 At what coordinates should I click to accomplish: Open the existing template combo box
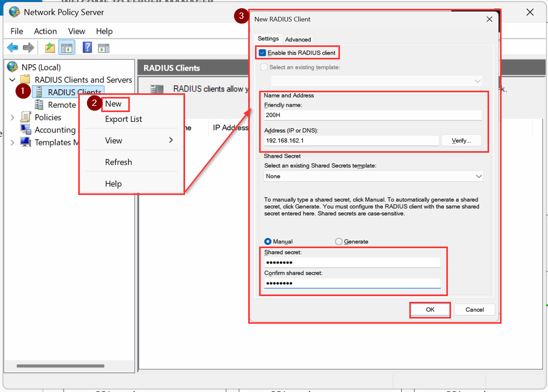(376, 81)
